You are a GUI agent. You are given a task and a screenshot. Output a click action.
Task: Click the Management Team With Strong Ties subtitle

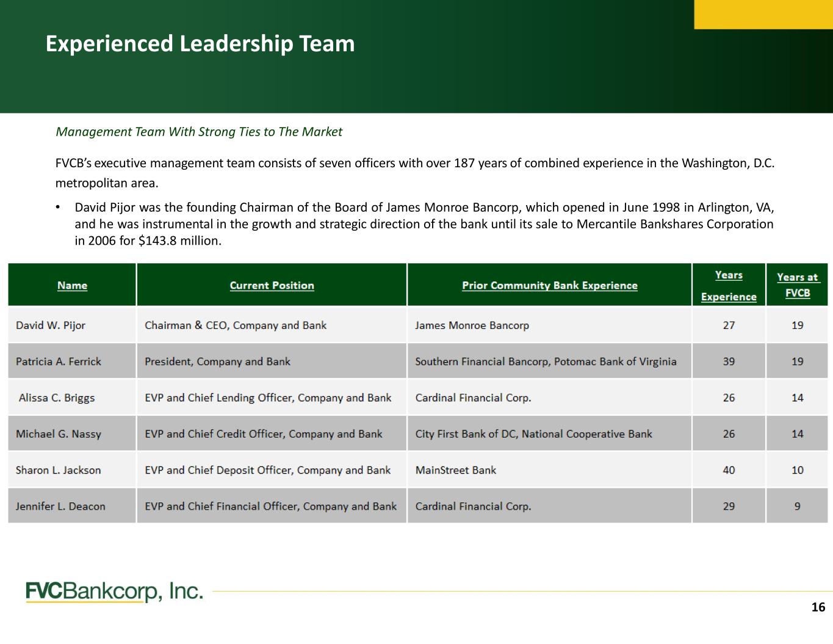pyautogui.click(x=199, y=132)
